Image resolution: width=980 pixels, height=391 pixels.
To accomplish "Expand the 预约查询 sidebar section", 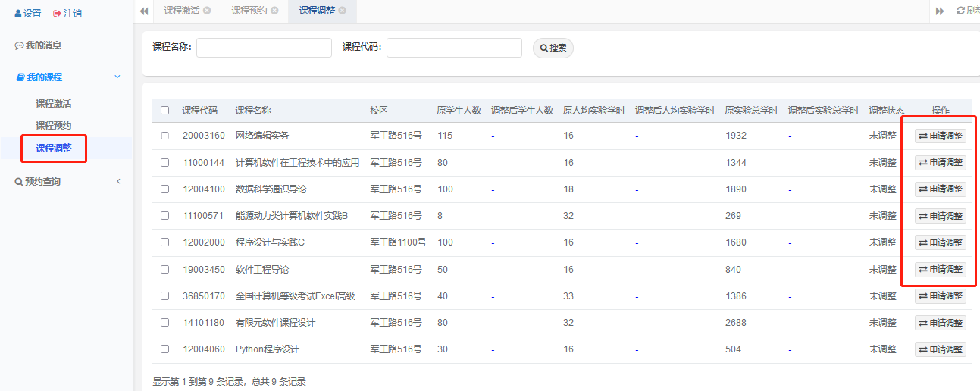I will (x=117, y=182).
